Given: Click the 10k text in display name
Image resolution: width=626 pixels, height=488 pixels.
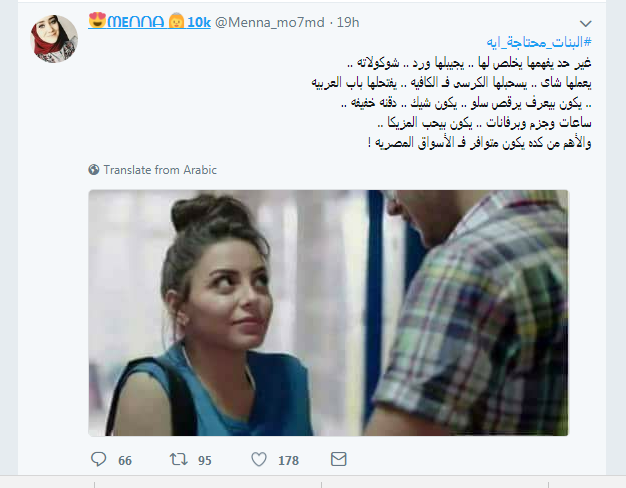Looking at the screenshot, I should click(x=199, y=22).
